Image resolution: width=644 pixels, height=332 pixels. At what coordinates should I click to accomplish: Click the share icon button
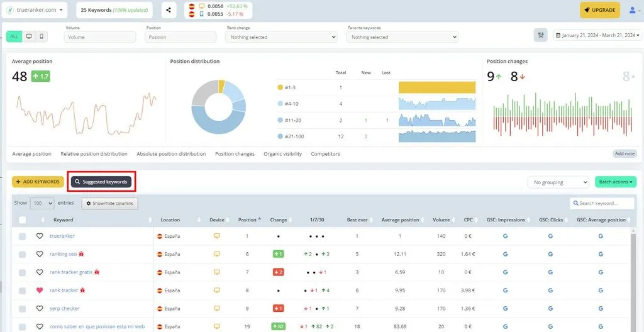[x=169, y=10]
